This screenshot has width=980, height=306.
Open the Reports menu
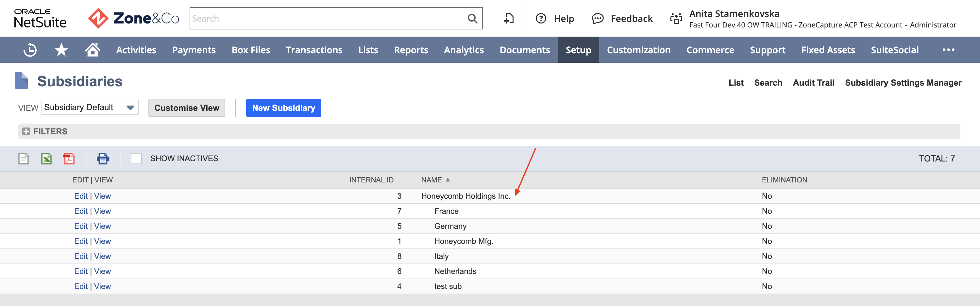(411, 50)
